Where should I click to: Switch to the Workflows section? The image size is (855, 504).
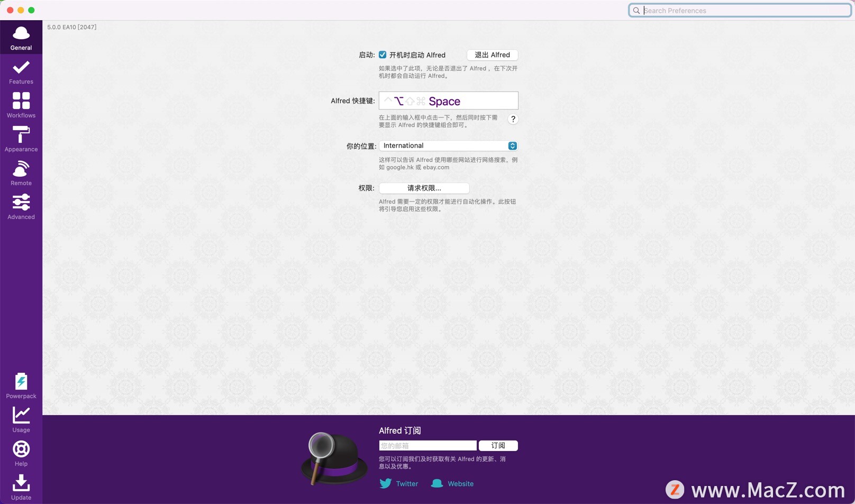tap(21, 105)
